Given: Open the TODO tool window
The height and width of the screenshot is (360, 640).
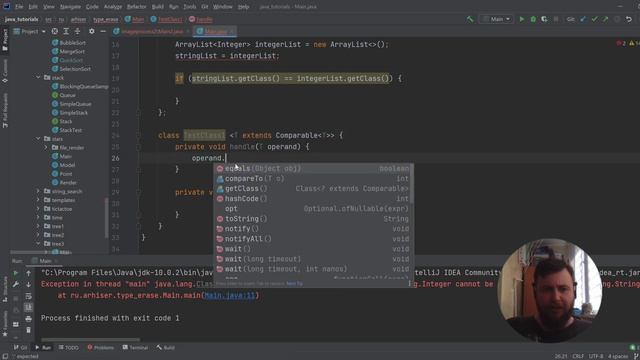Looking at the screenshot, I should click(69, 347).
